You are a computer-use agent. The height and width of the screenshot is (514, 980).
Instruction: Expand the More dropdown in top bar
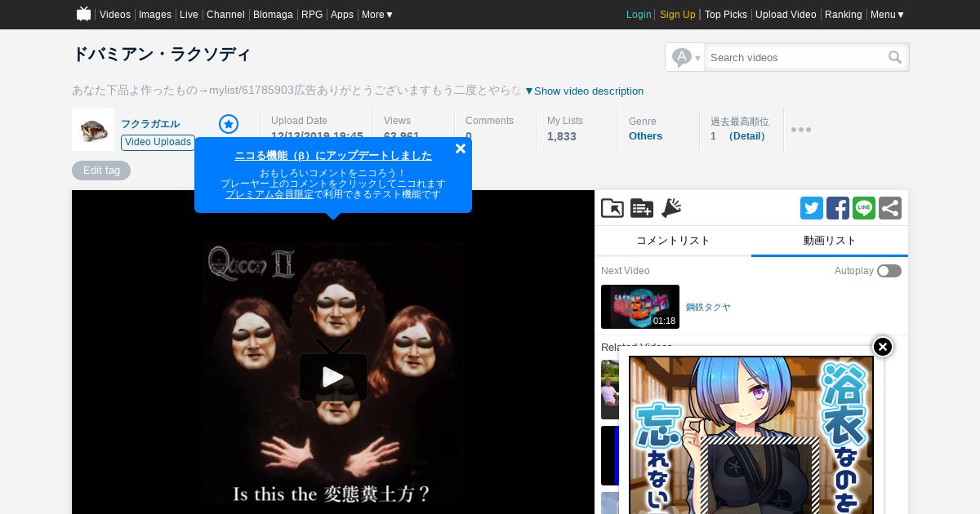(377, 15)
